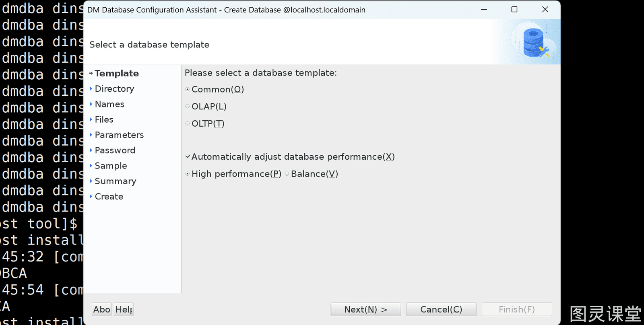This screenshot has width=644, height=325.
Task: Open the Directory step in sidebar
Action: [x=114, y=89]
